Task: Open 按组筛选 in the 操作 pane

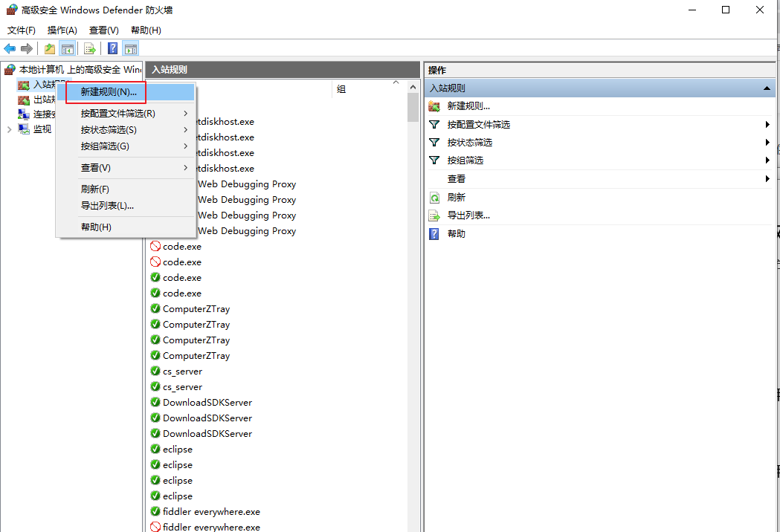Action: (600, 160)
